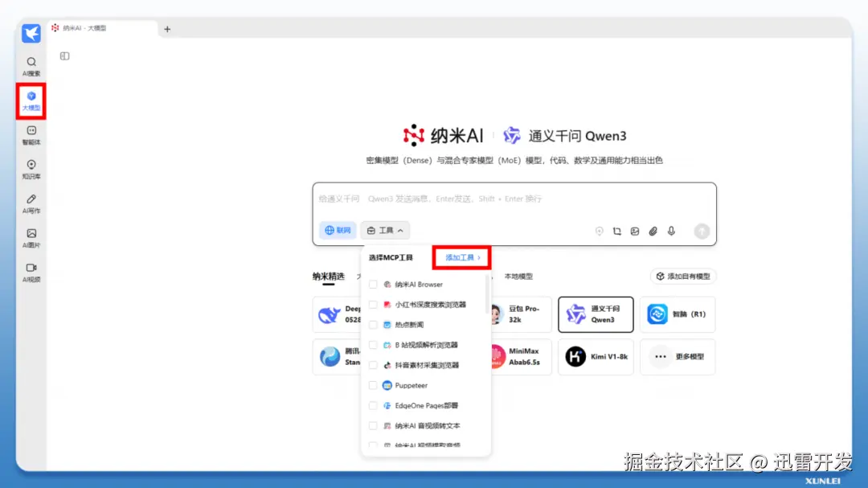
Task: Click the crop screenshot icon in input box
Action: pyautogui.click(x=616, y=231)
